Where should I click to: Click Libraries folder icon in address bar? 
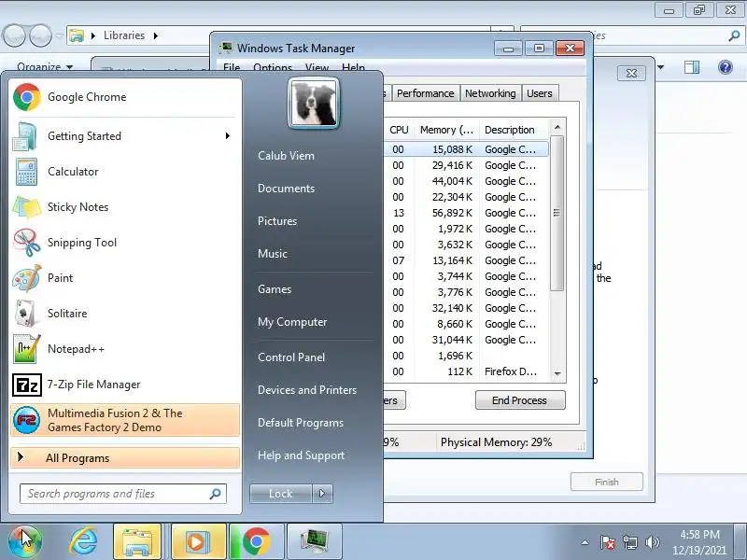coord(77,35)
